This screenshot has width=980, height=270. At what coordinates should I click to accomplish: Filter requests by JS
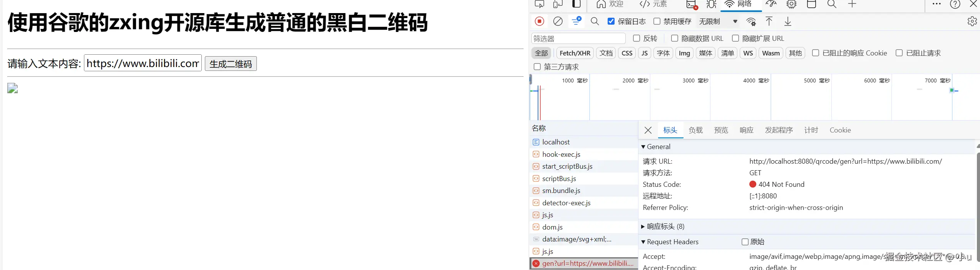[x=645, y=53]
